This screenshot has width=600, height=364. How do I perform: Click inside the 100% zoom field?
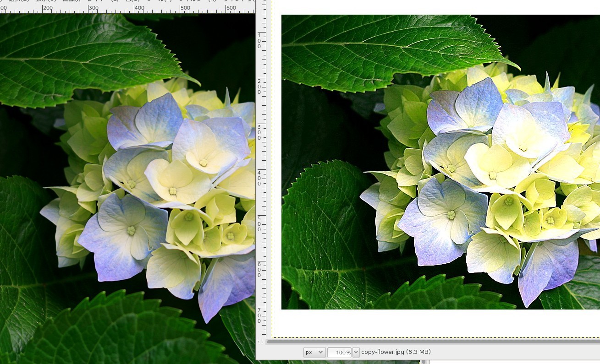pos(339,352)
